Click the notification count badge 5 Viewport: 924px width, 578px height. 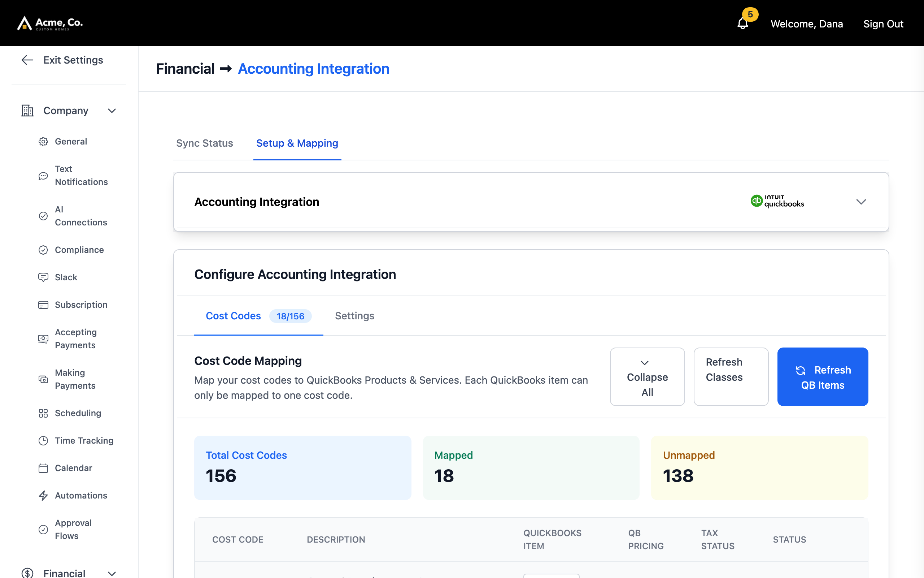click(x=750, y=14)
